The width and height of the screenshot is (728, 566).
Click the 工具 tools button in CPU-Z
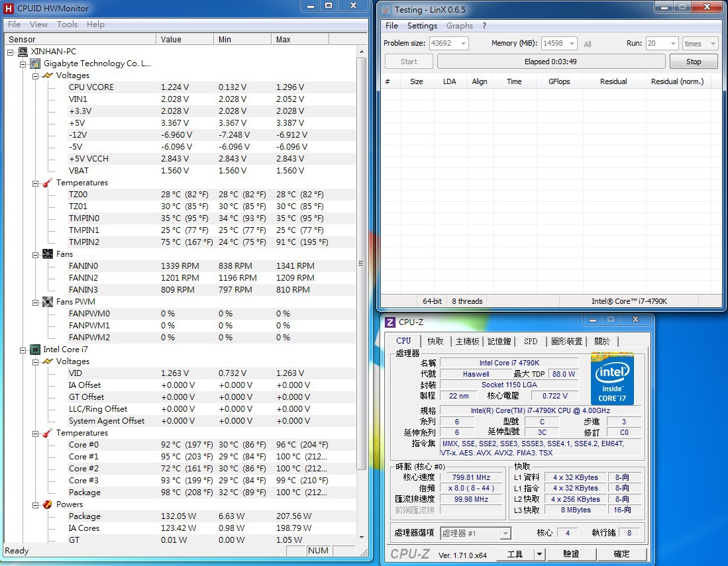515,554
